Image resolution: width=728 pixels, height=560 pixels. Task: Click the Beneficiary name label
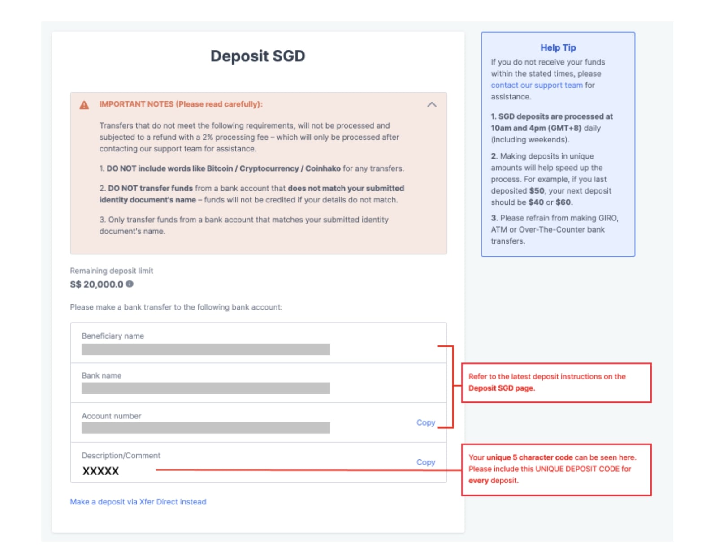(113, 336)
